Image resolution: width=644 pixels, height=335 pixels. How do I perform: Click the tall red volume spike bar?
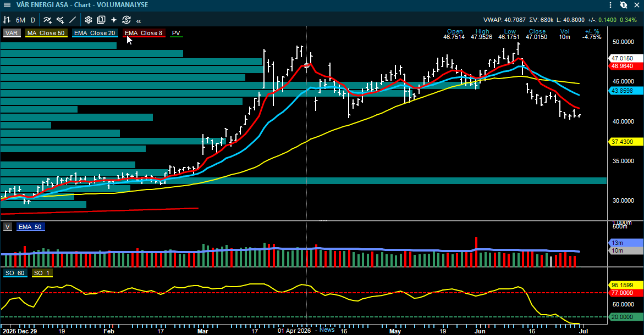point(476,252)
